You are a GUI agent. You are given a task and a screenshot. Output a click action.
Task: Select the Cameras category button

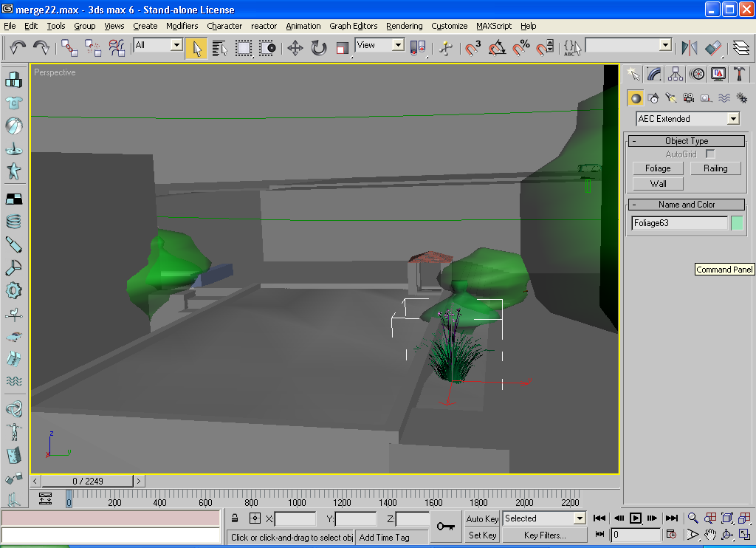(689, 98)
